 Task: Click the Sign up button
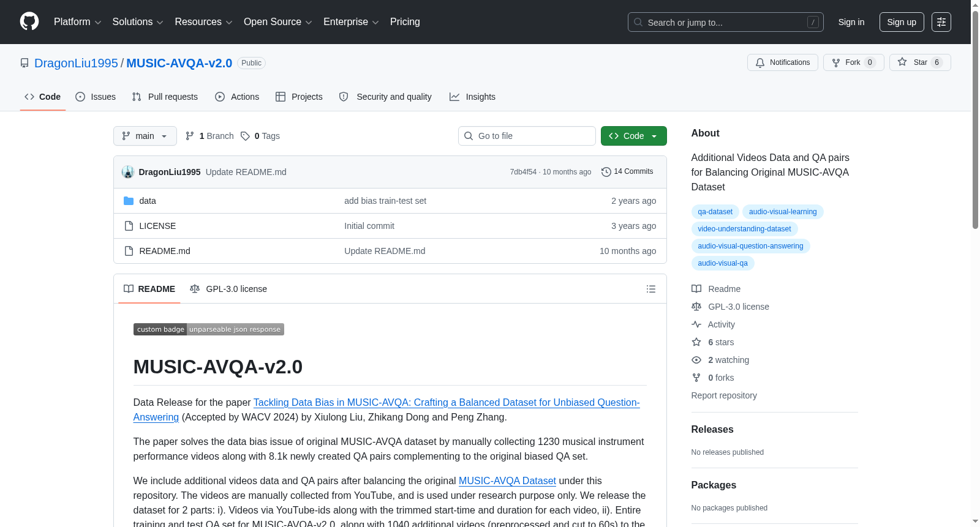[x=902, y=22]
